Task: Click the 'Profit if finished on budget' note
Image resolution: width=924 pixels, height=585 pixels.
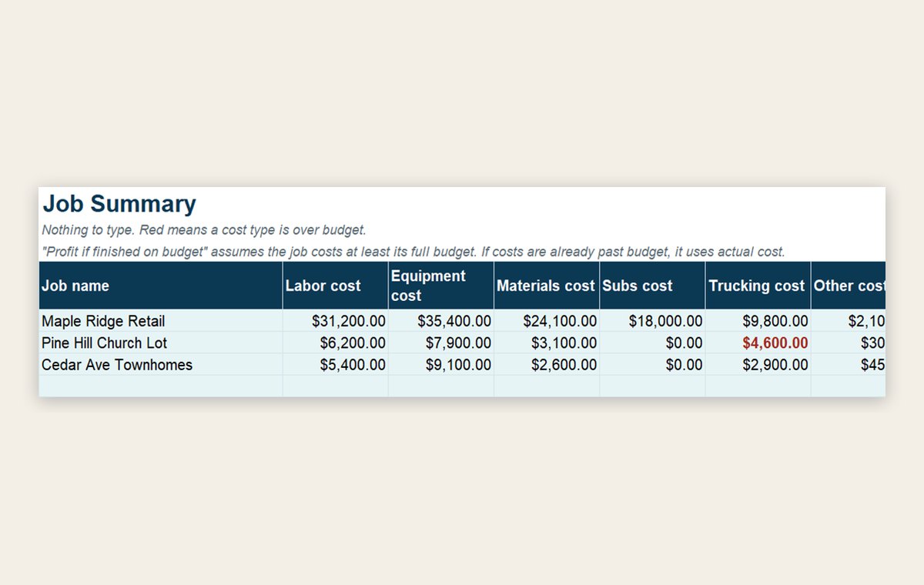Action: point(413,252)
